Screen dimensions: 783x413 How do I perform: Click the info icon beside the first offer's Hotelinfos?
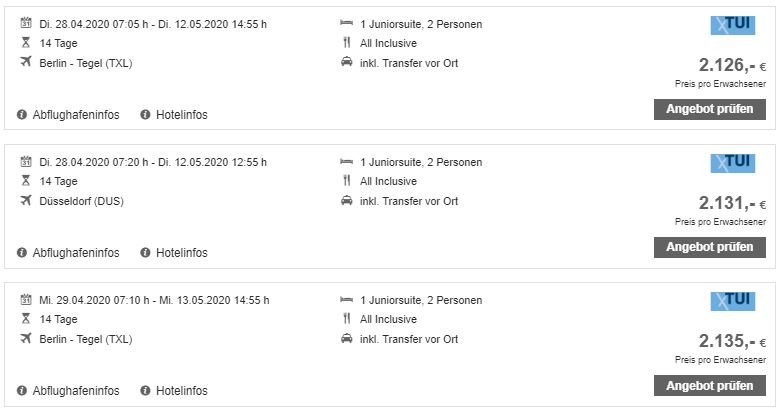click(x=145, y=115)
